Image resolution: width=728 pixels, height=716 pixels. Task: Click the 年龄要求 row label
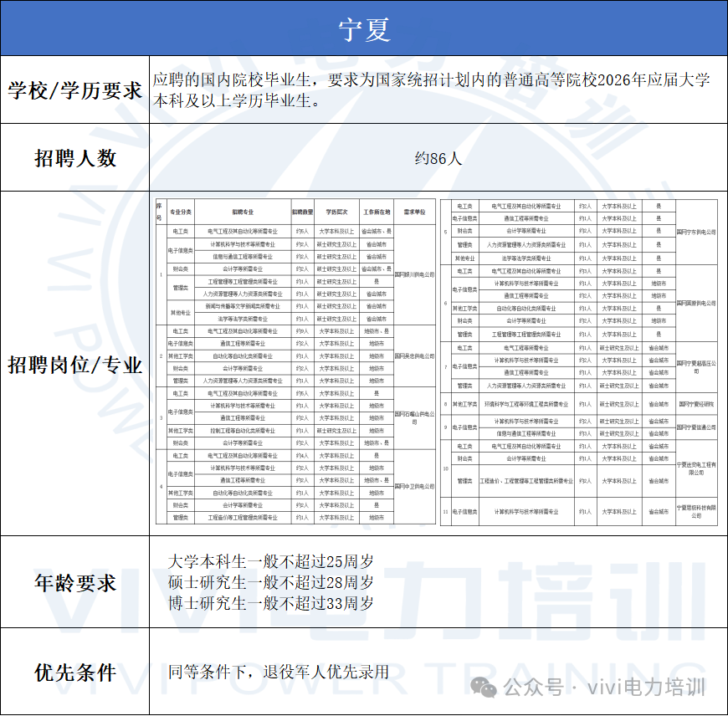75,583
